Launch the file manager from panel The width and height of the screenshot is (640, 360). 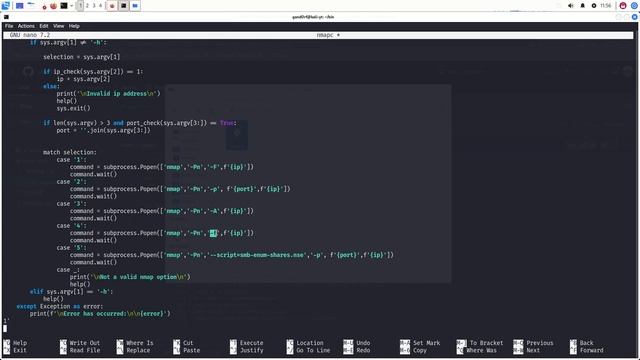[31, 5]
